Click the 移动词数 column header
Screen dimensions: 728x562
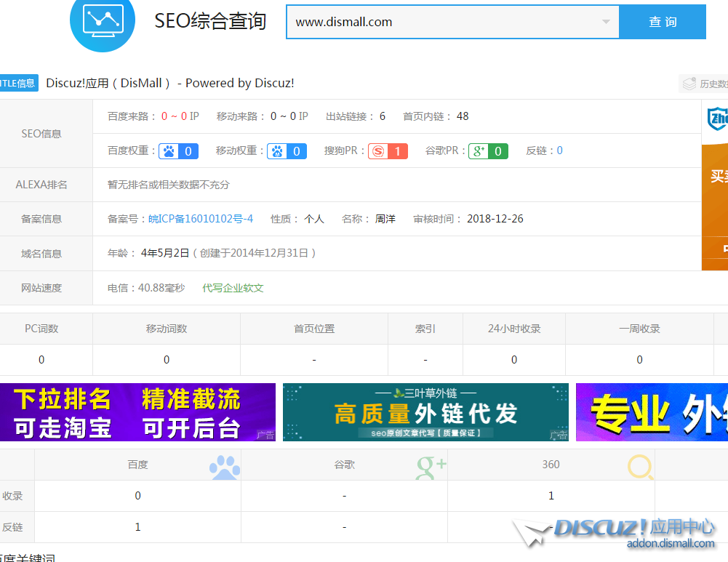(167, 329)
